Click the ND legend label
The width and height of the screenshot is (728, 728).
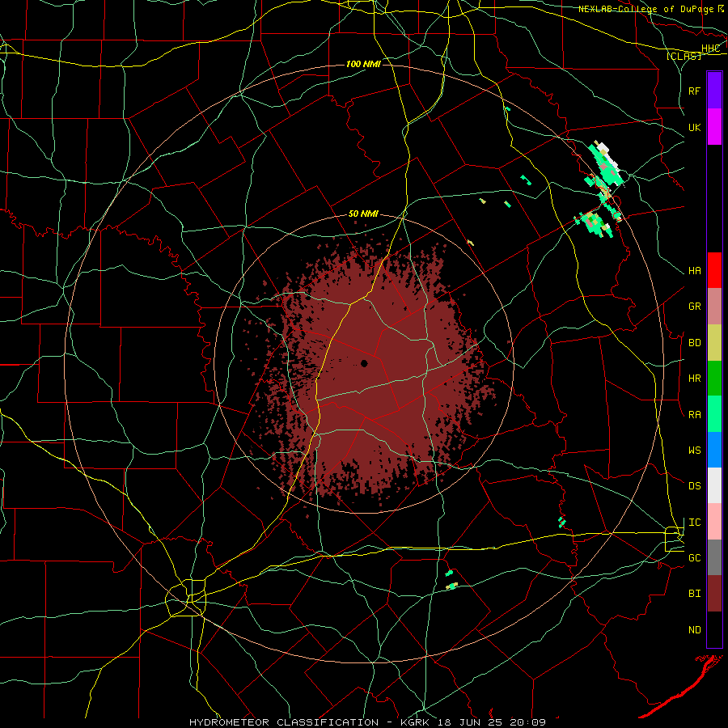point(694,630)
